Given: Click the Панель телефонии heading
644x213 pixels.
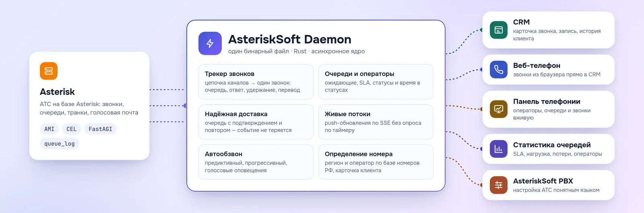Looking at the screenshot, I should pyautogui.click(x=547, y=102).
